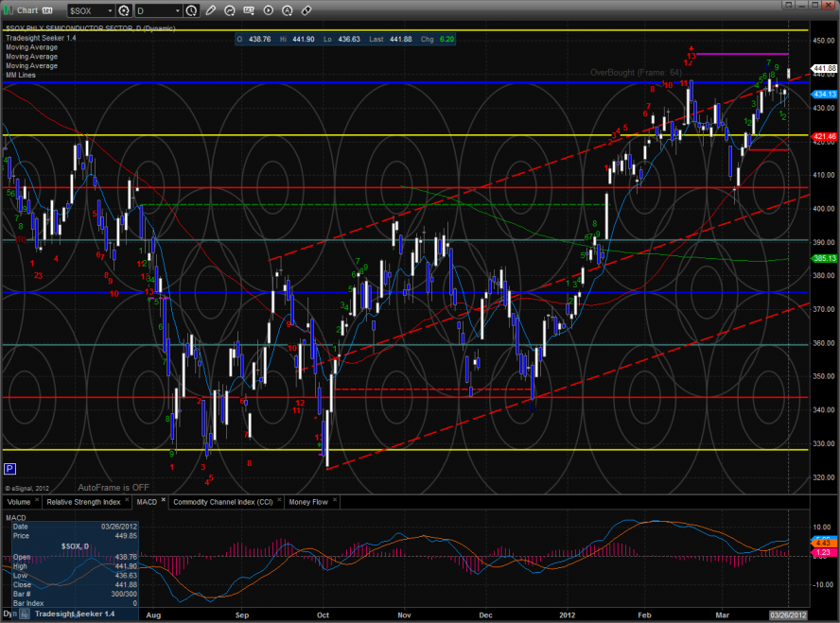Switch to the Money Flow tab
This screenshot has width=840, height=623.
[307, 502]
